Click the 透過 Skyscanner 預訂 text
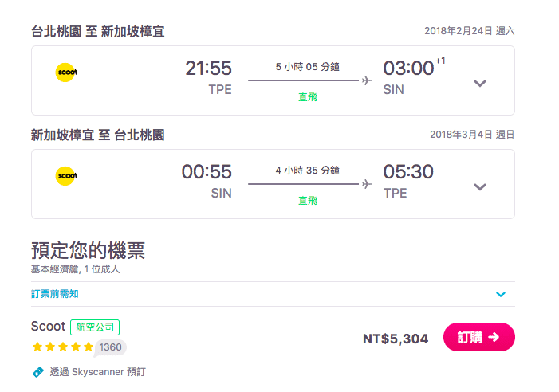This screenshot has height=392, width=559. click(x=97, y=371)
